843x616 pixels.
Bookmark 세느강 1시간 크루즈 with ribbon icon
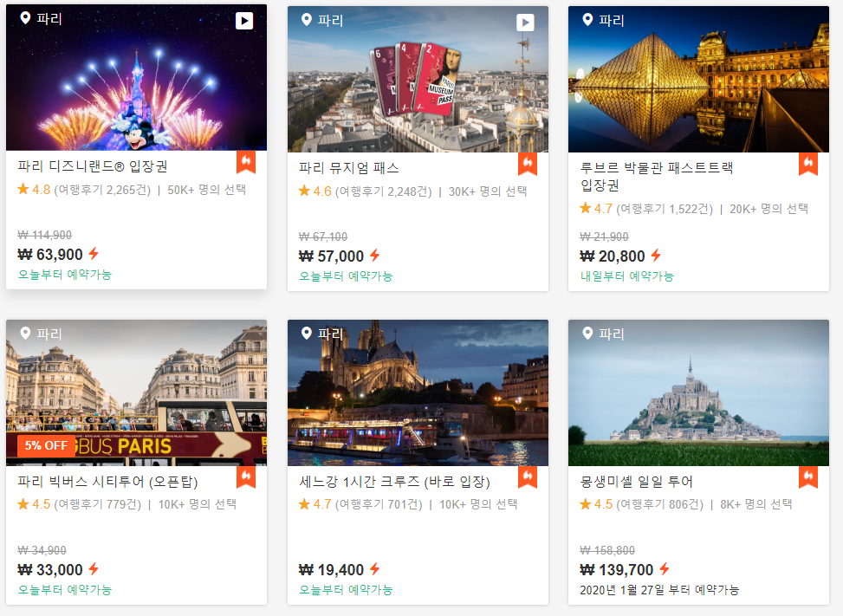528,477
